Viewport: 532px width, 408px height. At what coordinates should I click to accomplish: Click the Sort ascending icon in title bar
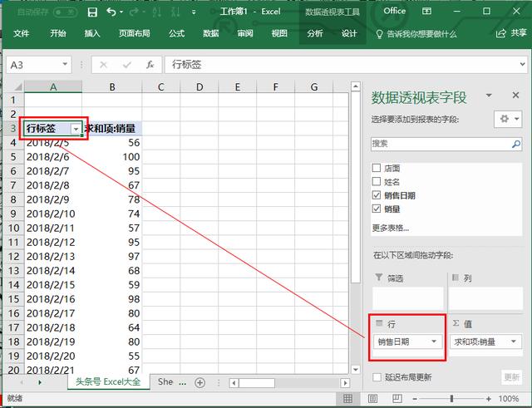tap(157, 12)
